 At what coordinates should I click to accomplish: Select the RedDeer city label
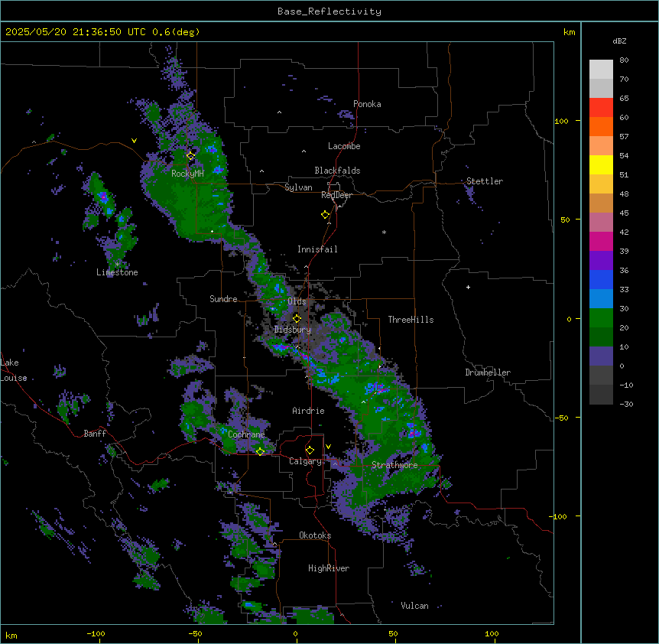pyautogui.click(x=336, y=195)
